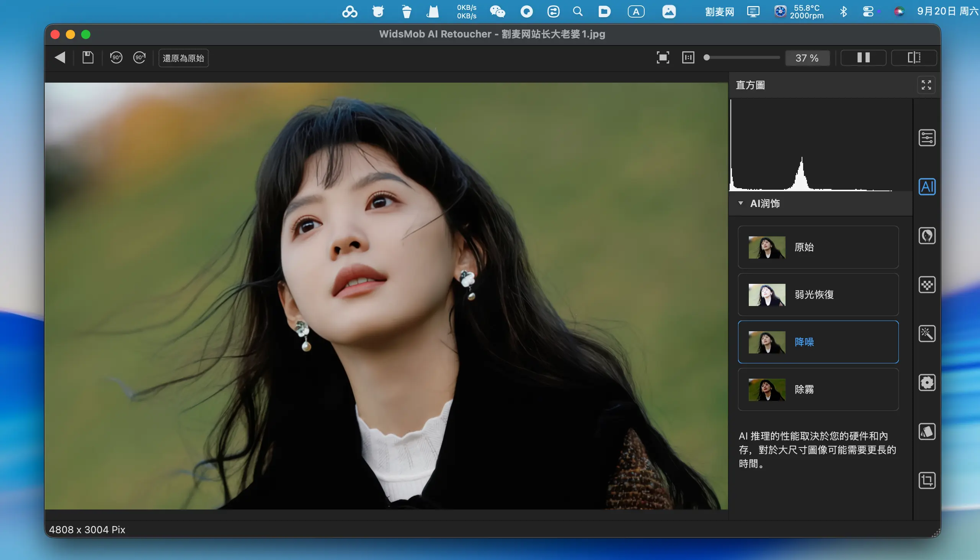Click the 37 % zoom field

[807, 58]
